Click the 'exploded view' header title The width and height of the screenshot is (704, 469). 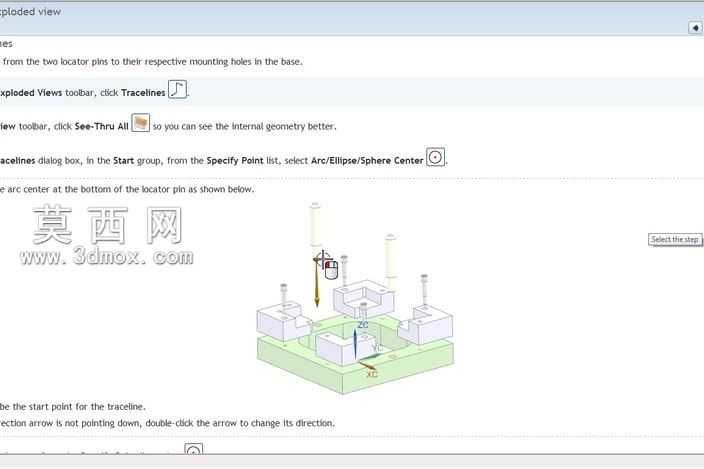30,12
